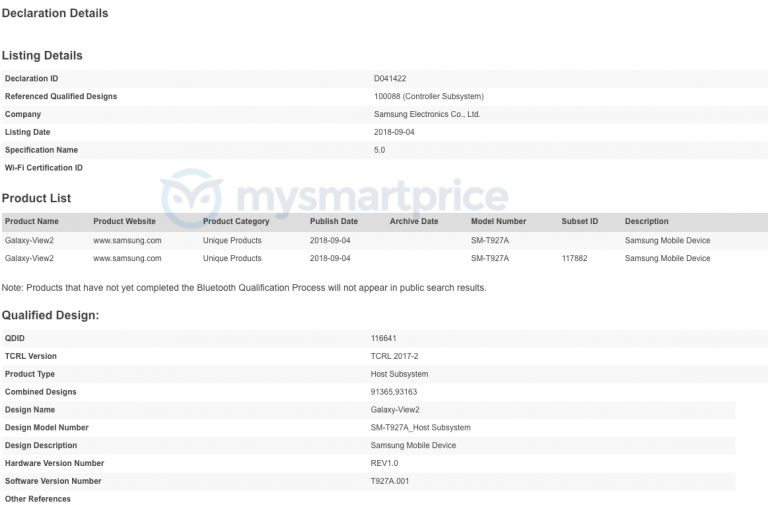Click the Subset ID column header
This screenshot has width=768, height=505.
pos(580,222)
